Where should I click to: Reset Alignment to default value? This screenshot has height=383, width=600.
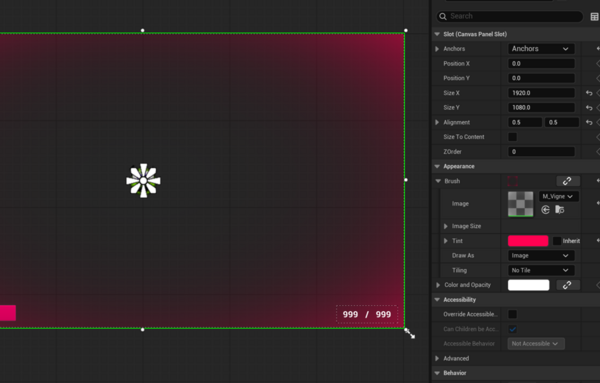589,122
